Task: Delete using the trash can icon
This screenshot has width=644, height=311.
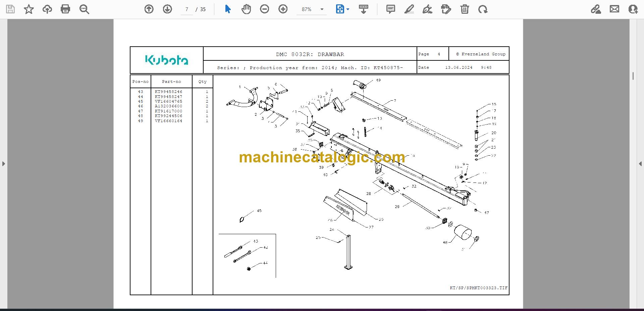Action: click(x=465, y=9)
